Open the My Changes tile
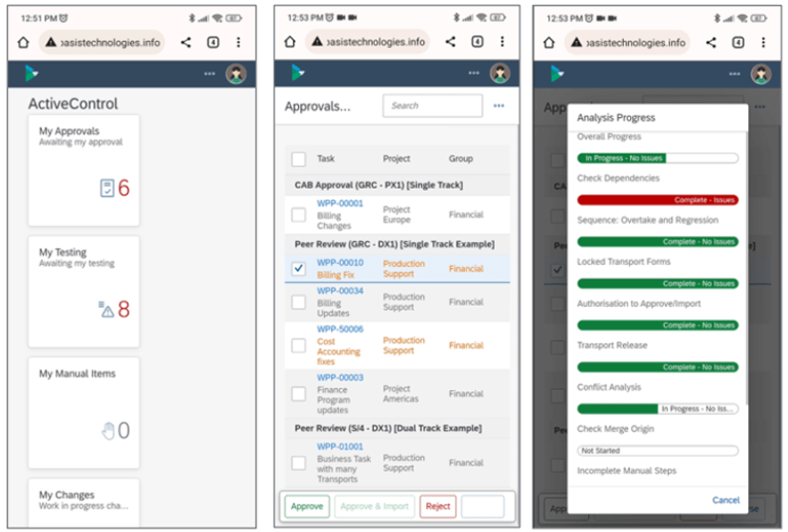Screen dimensions: 788x532 tap(84, 503)
